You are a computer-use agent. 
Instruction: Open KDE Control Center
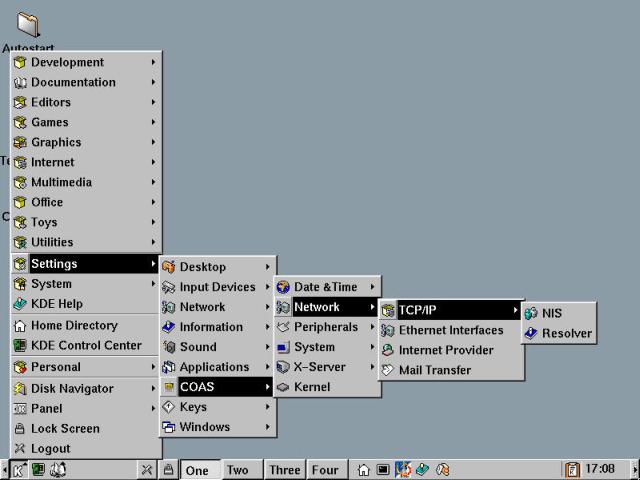coord(85,345)
